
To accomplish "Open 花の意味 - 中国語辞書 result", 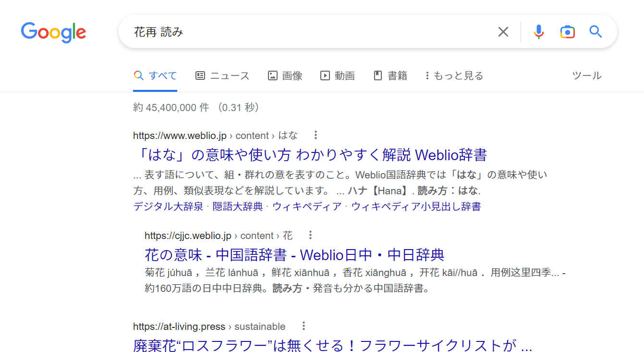I will (x=294, y=254).
